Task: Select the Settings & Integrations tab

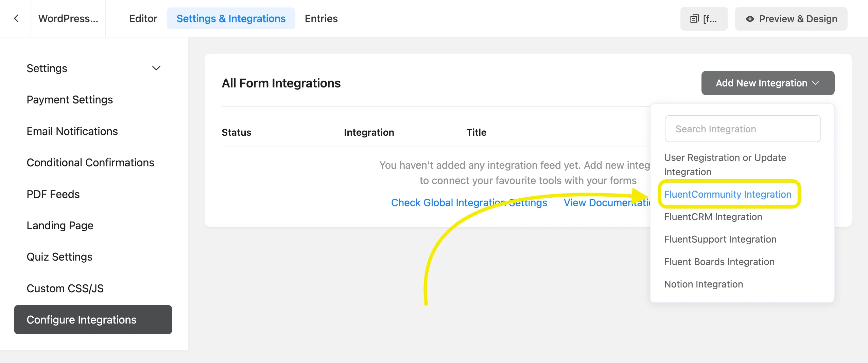Action: click(x=231, y=18)
